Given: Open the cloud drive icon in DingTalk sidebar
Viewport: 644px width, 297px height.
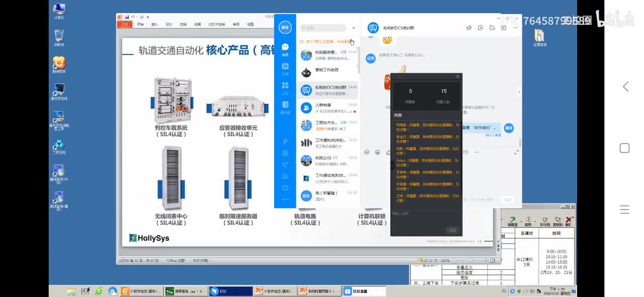Looking at the screenshot, I should coord(285,176).
